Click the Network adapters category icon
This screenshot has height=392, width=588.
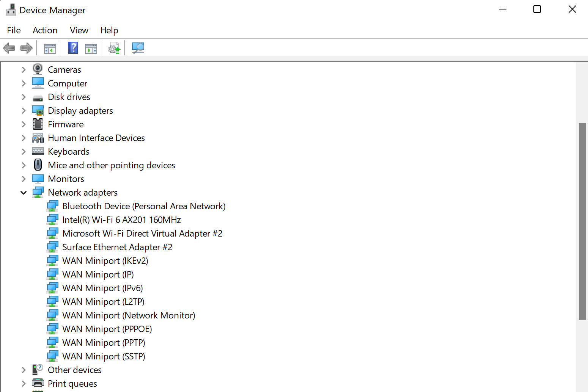(38, 192)
